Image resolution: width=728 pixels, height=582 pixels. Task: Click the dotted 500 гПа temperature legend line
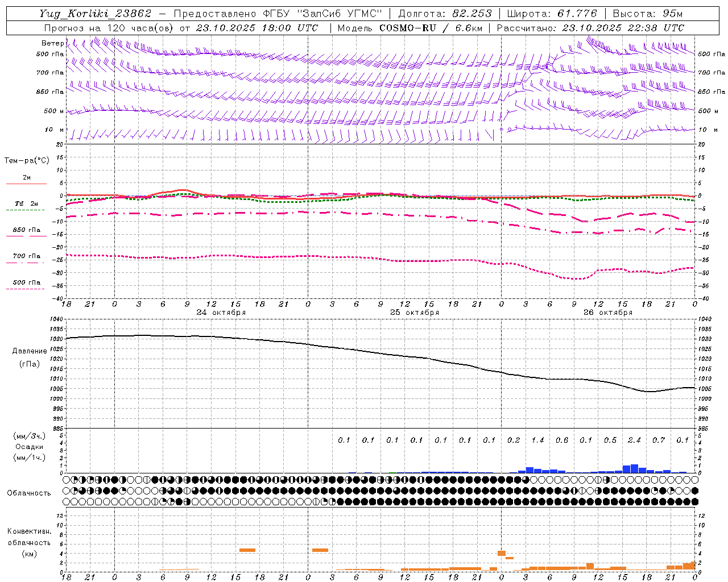click(x=26, y=289)
